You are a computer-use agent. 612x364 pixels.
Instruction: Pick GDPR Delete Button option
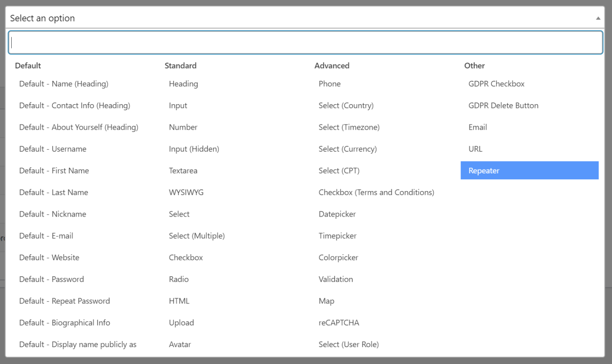529,105
